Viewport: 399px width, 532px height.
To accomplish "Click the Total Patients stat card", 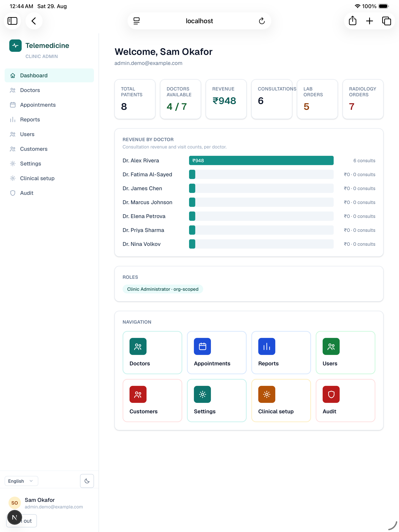I will tap(135, 99).
